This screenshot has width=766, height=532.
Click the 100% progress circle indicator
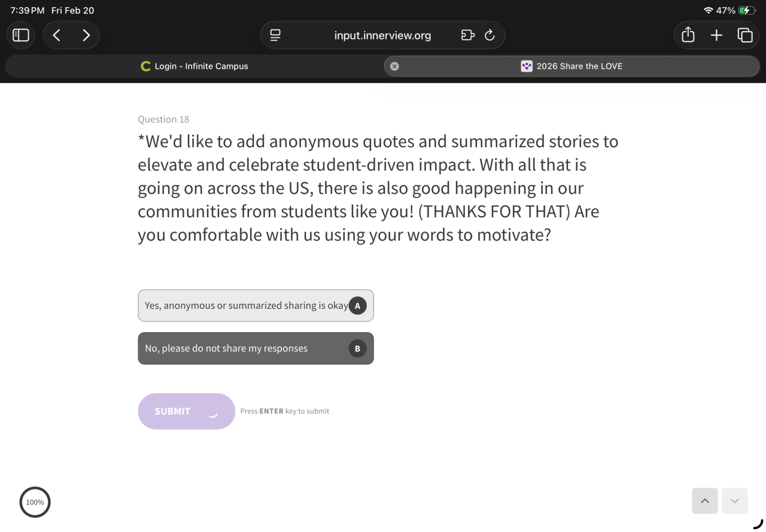35,502
